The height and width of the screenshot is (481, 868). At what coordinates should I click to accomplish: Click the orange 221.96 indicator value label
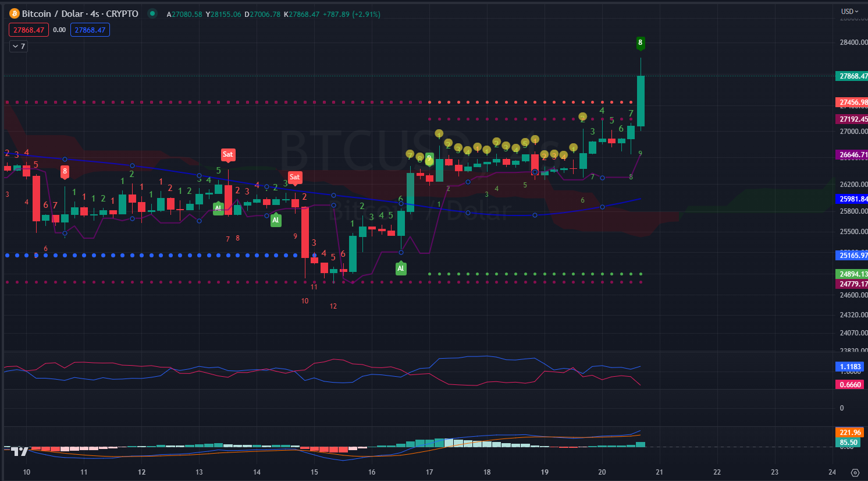(x=850, y=433)
